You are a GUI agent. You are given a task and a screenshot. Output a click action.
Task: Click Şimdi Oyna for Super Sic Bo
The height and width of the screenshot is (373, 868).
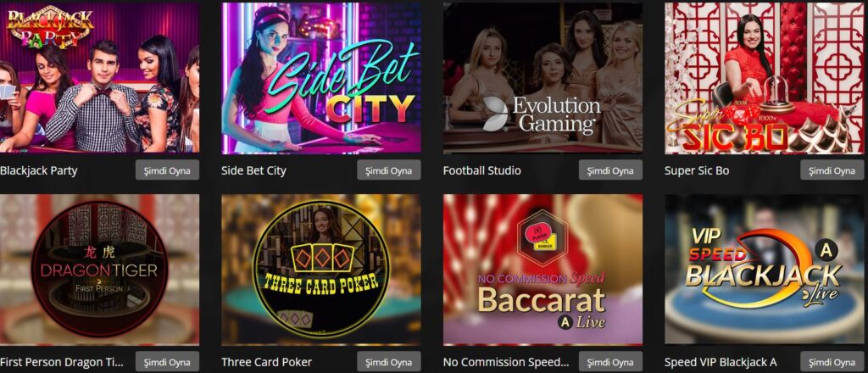832,170
